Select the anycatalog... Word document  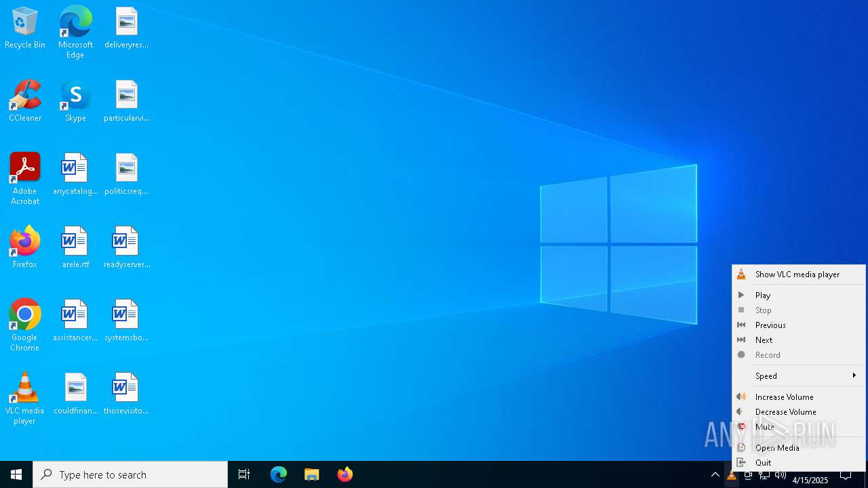75,175
